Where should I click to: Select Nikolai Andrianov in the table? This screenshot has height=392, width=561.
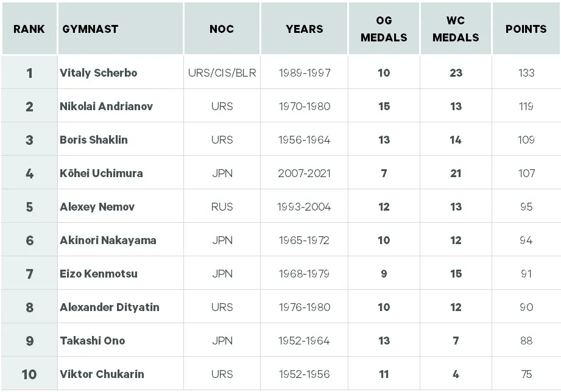107,107
